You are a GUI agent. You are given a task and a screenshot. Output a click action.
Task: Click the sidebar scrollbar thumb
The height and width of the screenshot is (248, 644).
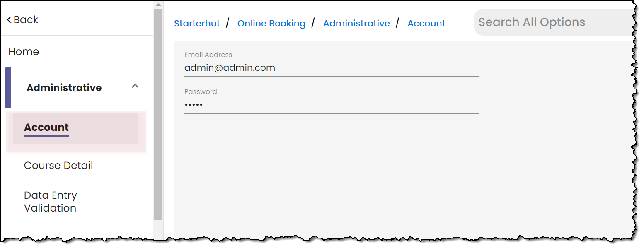158,114
